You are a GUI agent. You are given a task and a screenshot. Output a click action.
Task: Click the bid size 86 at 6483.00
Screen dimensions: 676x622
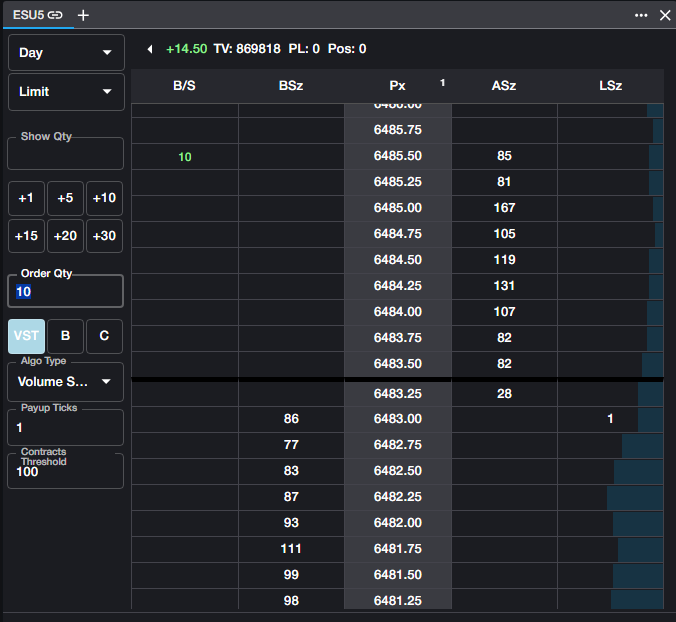291,419
